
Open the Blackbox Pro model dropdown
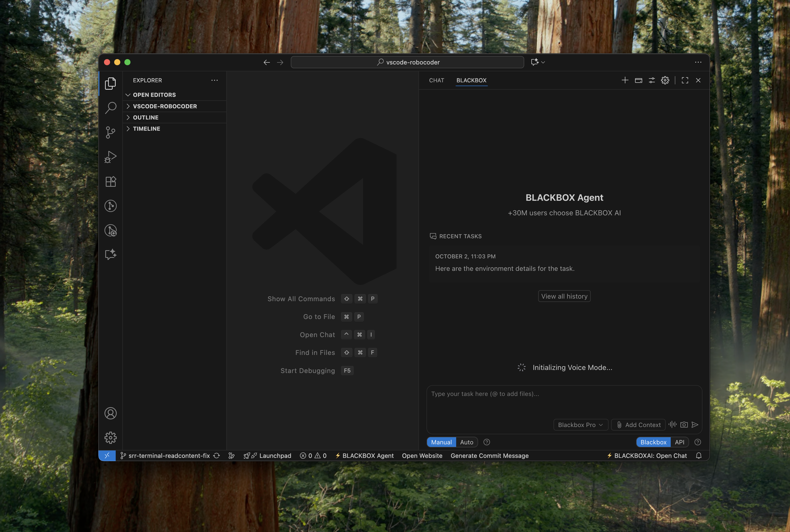[x=580, y=425]
